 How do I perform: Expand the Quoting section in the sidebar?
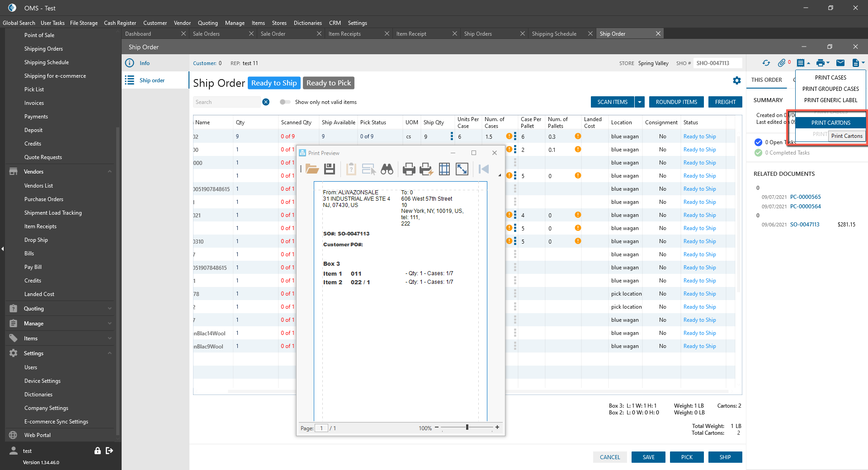[109, 309]
